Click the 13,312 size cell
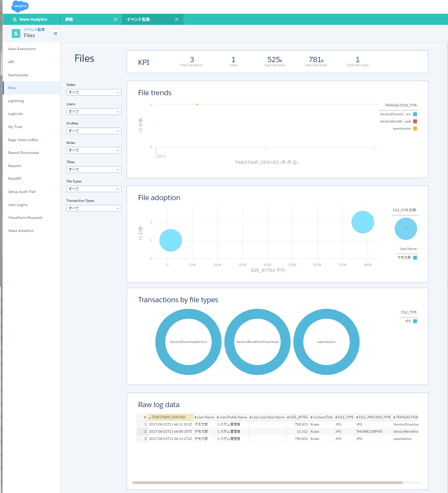The image size is (448, 493). click(x=298, y=432)
